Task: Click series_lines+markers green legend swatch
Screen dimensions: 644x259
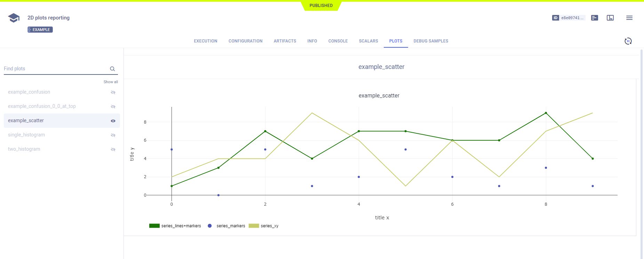Action: [x=154, y=226]
